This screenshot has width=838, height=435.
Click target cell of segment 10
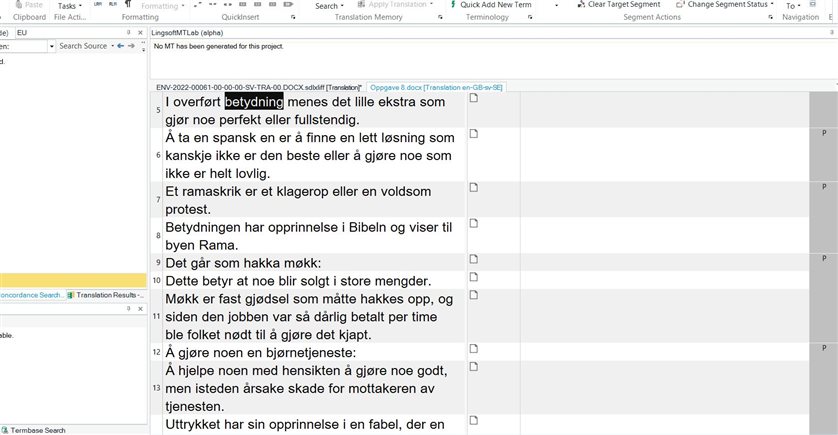click(665, 281)
